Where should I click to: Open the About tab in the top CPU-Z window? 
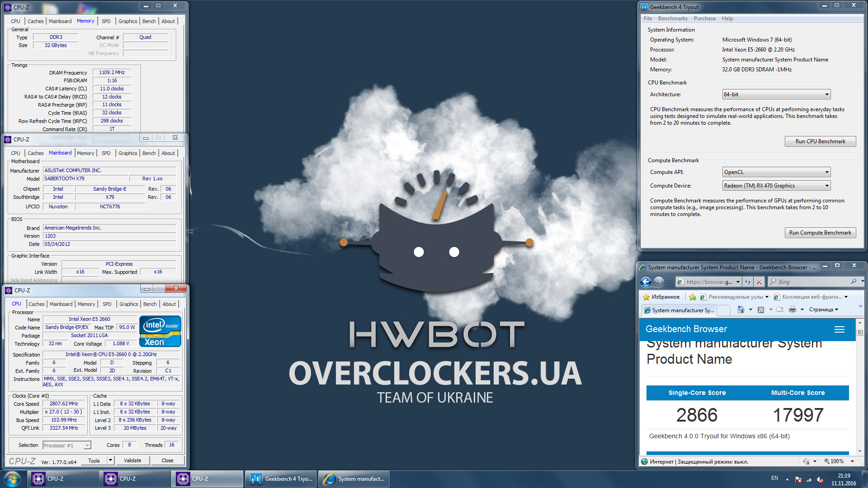tap(168, 21)
